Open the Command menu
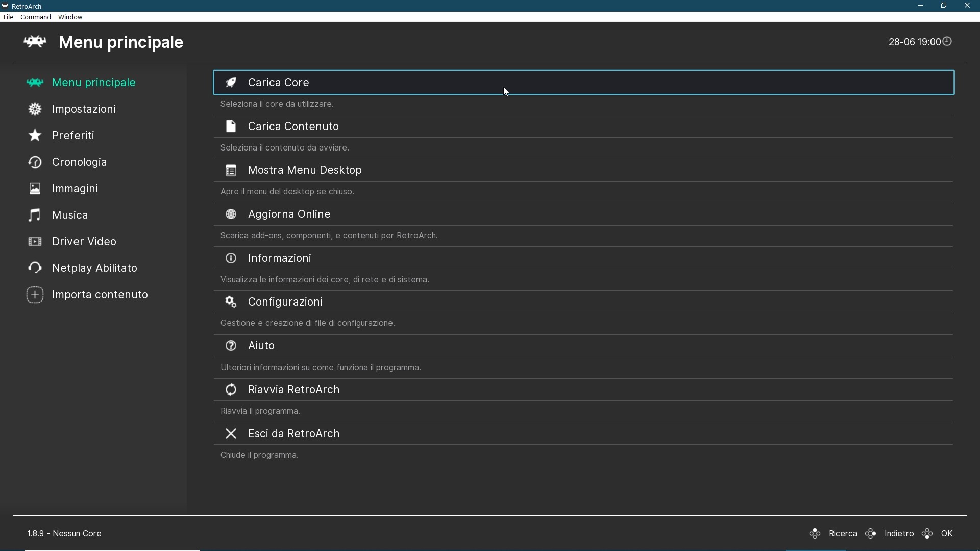The height and width of the screenshot is (551, 980). point(36,17)
